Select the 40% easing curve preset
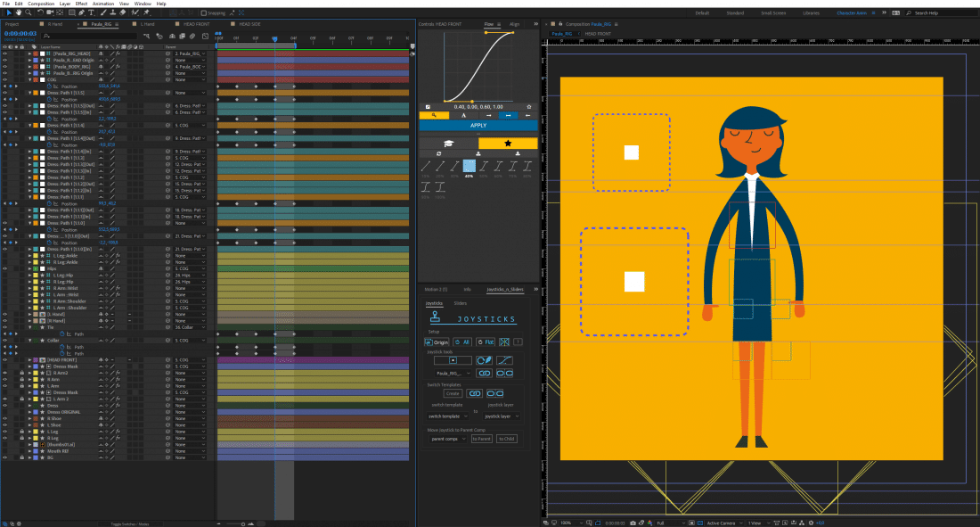The image size is (980, 527). [x=470, y=166]
